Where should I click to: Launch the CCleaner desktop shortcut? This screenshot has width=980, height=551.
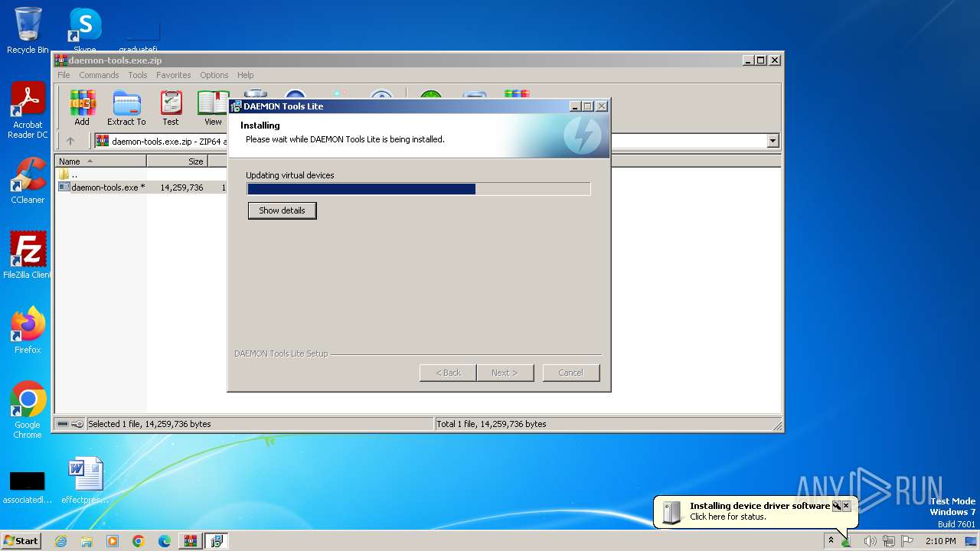pos(28,181)
